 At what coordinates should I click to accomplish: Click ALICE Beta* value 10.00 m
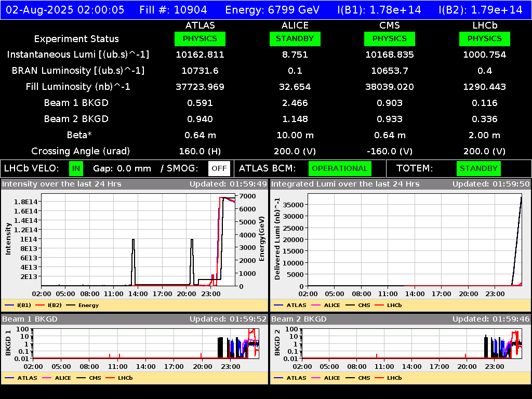click(295, 135)
